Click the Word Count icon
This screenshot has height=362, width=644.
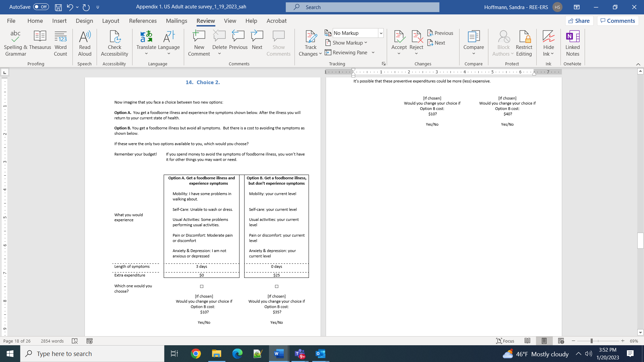click(60, 44)
